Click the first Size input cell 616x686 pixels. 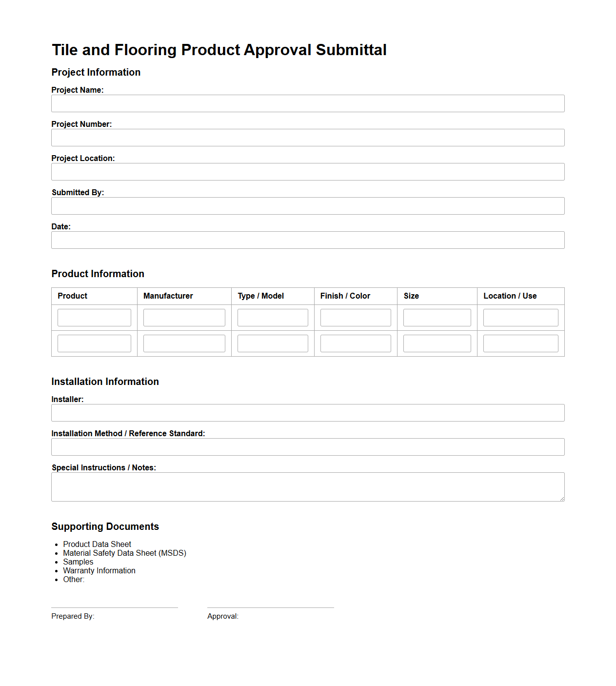coord(437,317)
